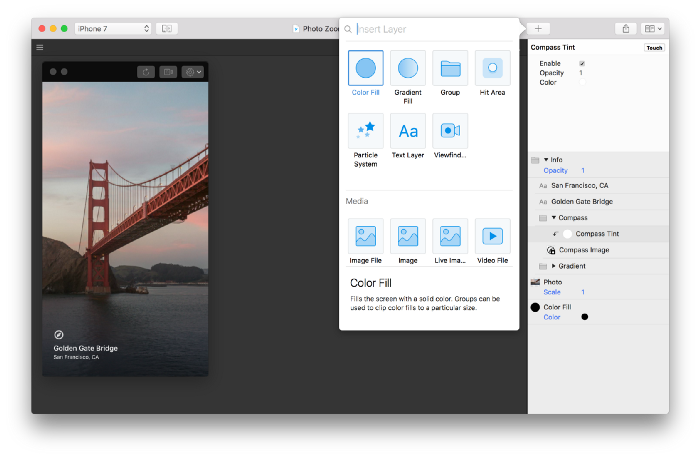700x458 pixels.
Task: Insert a Group layer
Action: click(450, 68)
